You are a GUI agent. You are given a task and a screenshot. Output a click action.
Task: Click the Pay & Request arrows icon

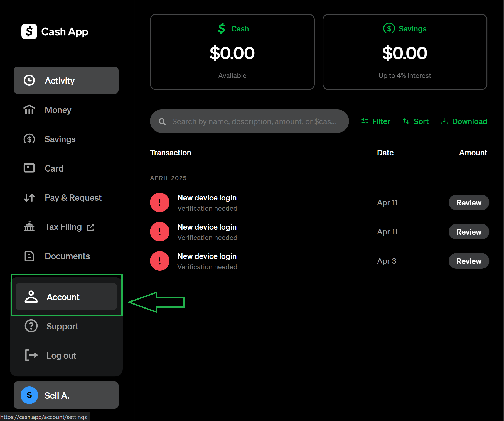pos(29,197)
